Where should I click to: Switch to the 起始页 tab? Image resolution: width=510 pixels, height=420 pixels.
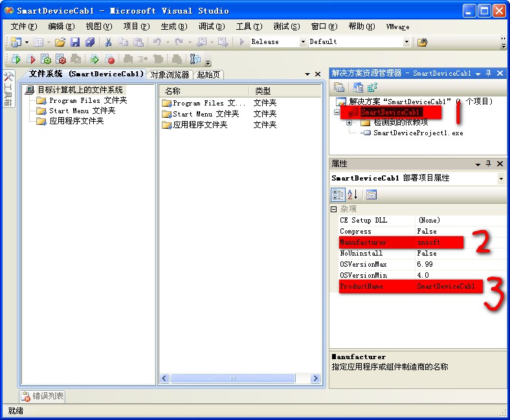[208, 75]
